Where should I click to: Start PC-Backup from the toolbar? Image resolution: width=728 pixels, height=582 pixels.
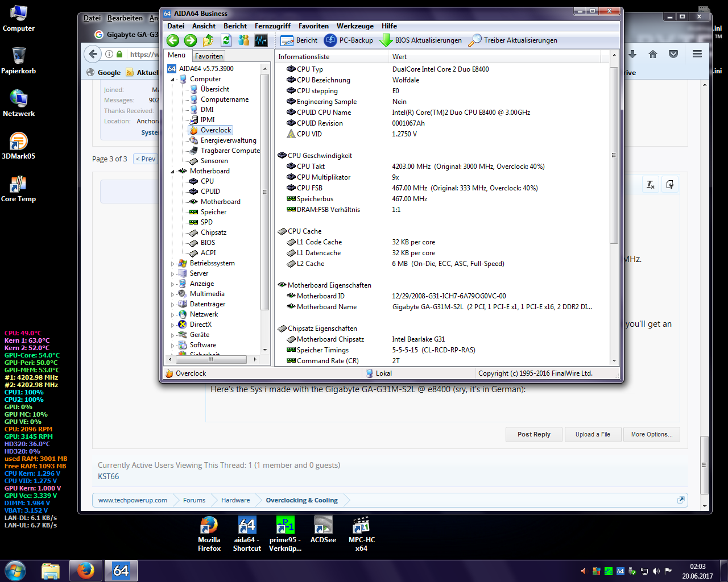(x=349, y=40)
